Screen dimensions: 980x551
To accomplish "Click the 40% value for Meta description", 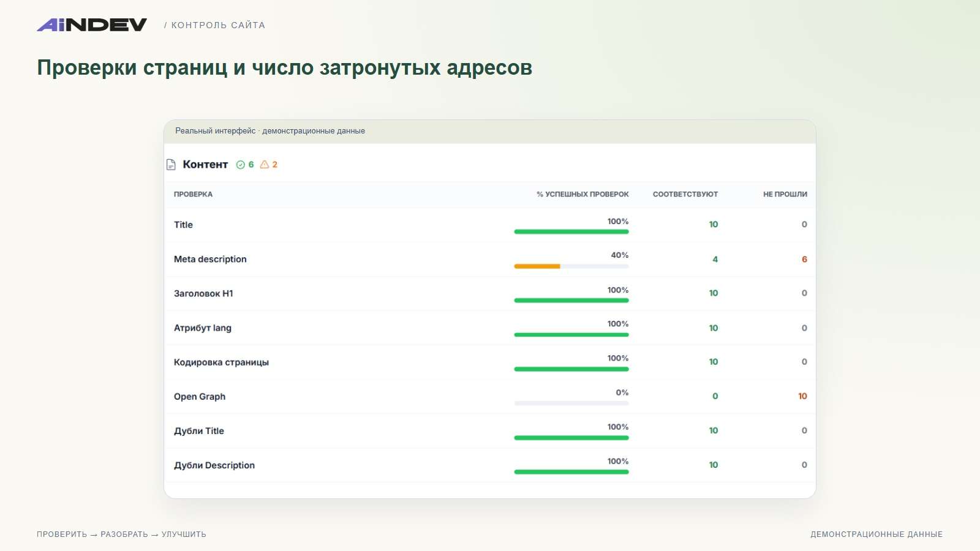I will click(x=620, y=255).
